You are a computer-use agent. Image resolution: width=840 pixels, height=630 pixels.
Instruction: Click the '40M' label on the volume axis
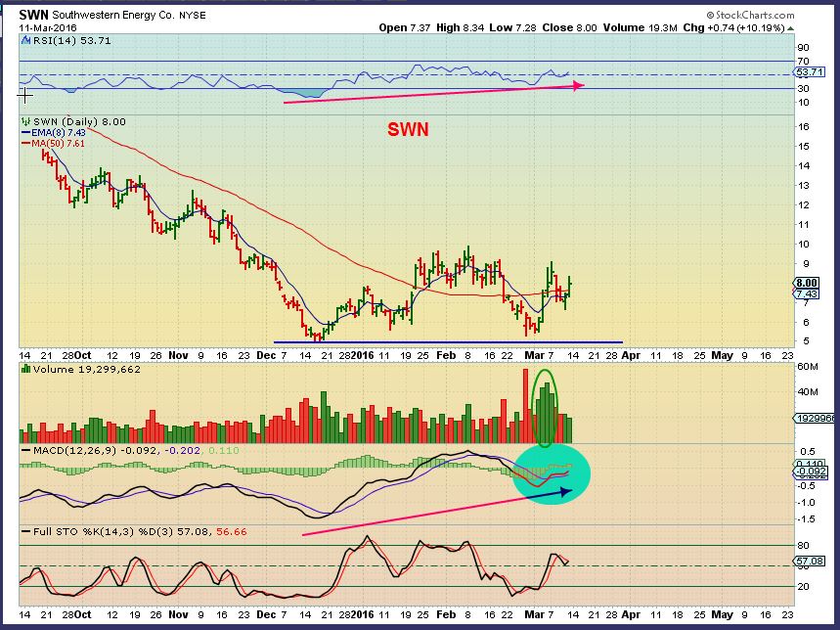(808, 392)
